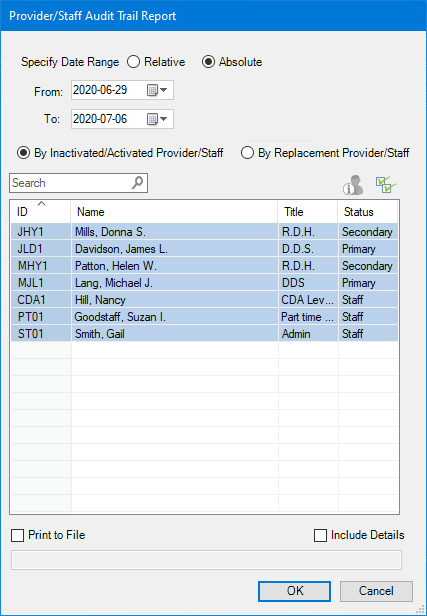Sort by the Title column header
Image resolution: width=427 pixels, height=616 pixels.
click(x=308, y=212)
